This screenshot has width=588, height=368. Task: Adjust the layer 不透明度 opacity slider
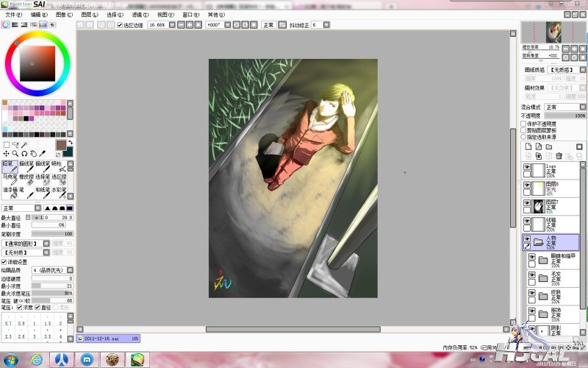(x=564, y=116)
